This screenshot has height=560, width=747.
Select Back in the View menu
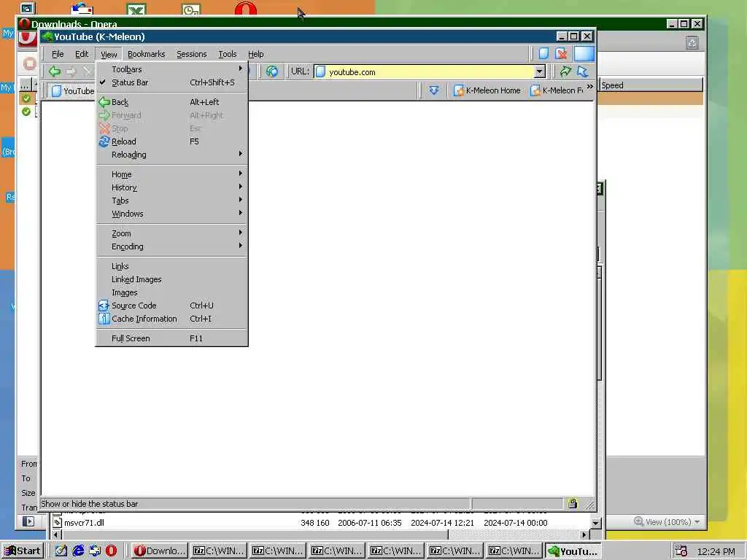point(172,102)
